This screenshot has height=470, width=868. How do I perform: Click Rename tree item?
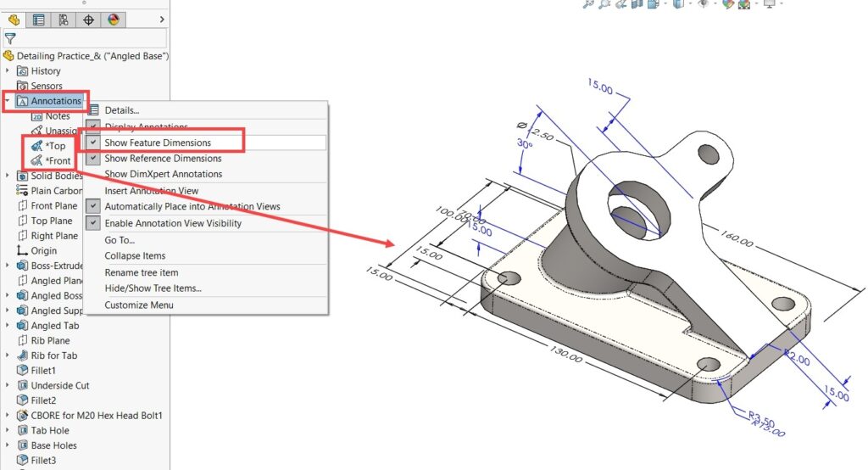(x=141, y=272)
